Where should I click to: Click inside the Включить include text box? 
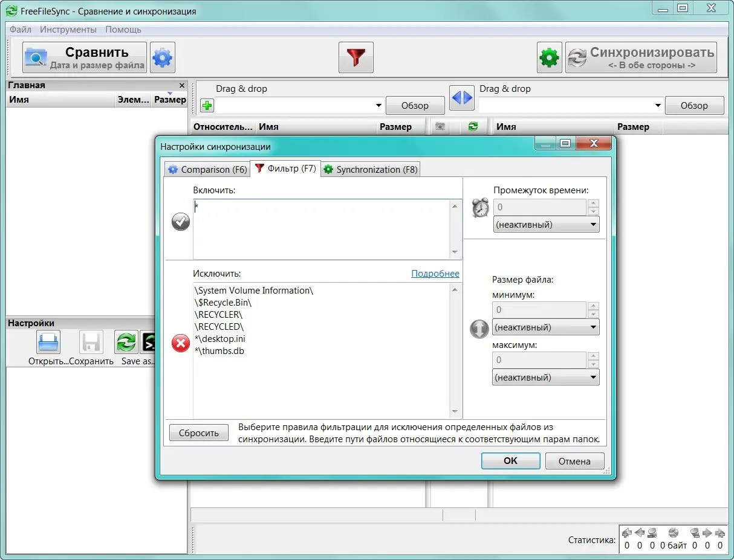click(322, 229)
